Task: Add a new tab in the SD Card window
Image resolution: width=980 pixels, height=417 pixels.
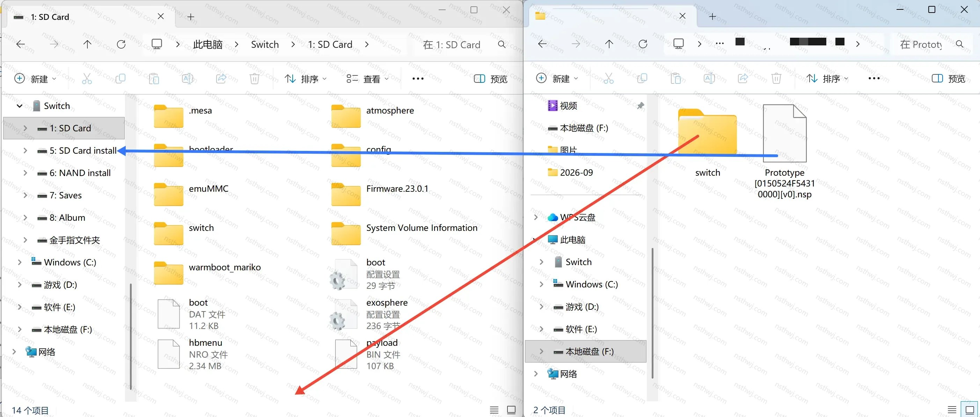Action: (x=191, y=17)
